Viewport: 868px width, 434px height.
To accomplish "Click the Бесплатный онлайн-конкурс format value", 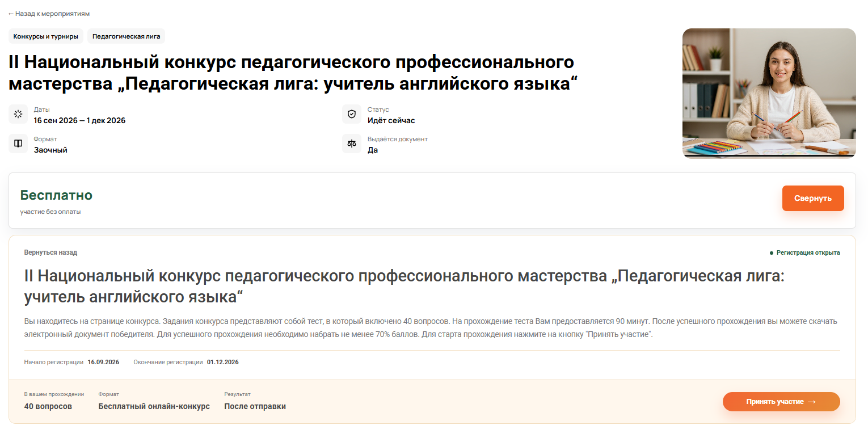I will tap(154, 406).
